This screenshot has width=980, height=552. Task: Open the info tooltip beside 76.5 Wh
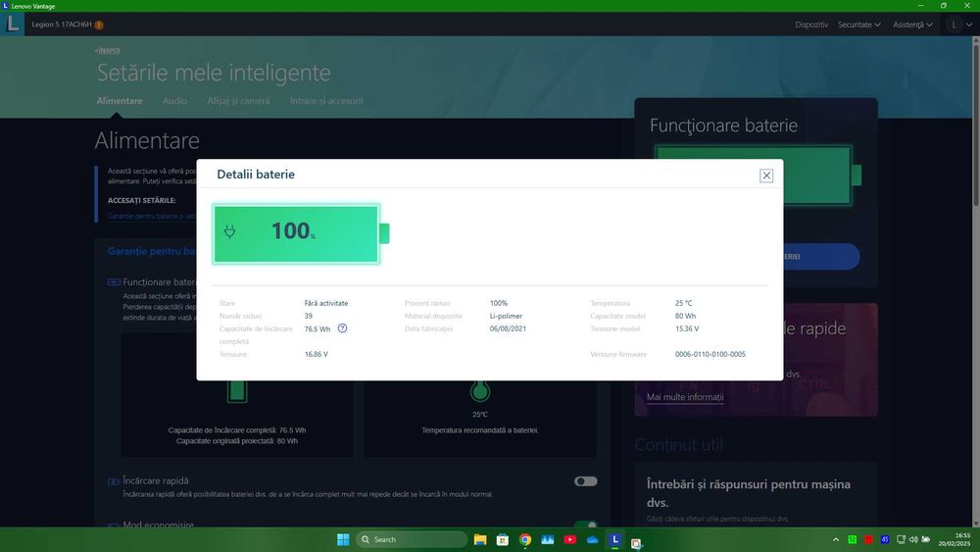pyautogui.click(x=342, y=328)
